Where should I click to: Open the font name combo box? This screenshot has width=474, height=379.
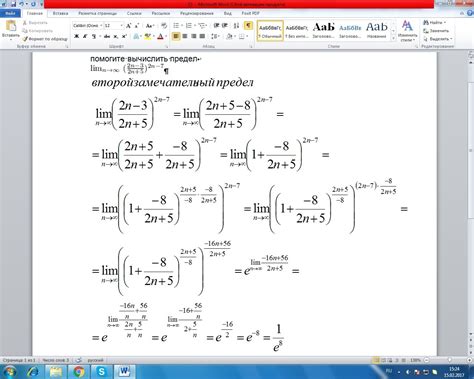(88, 26)
